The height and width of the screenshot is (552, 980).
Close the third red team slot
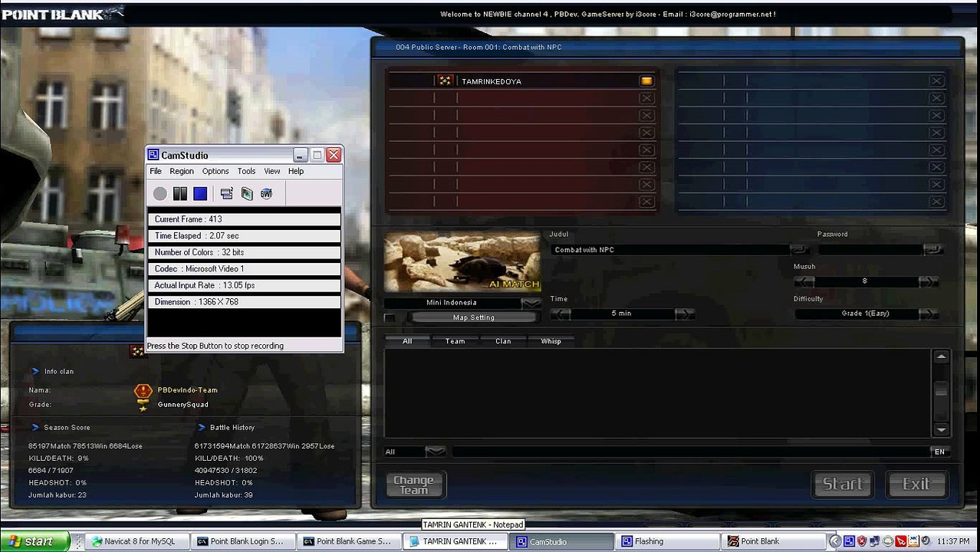tap(646, 115)
